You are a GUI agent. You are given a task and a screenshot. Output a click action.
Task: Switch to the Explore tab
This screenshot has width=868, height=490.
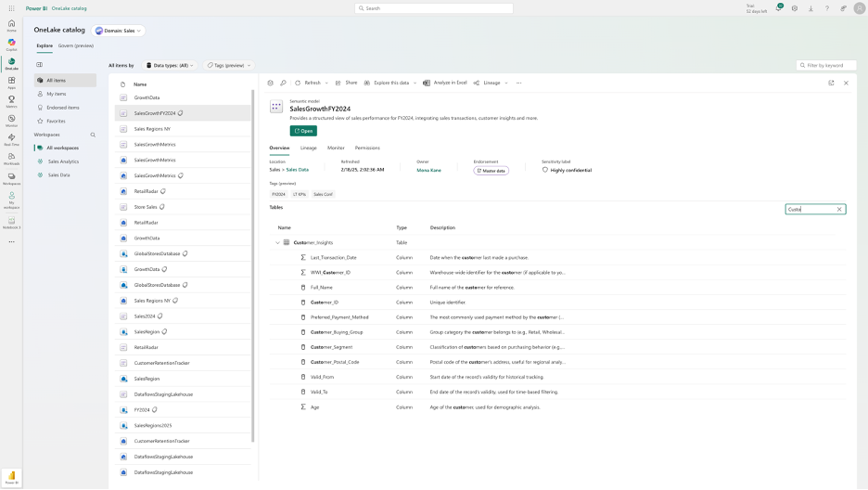click(x=45, y=46)
